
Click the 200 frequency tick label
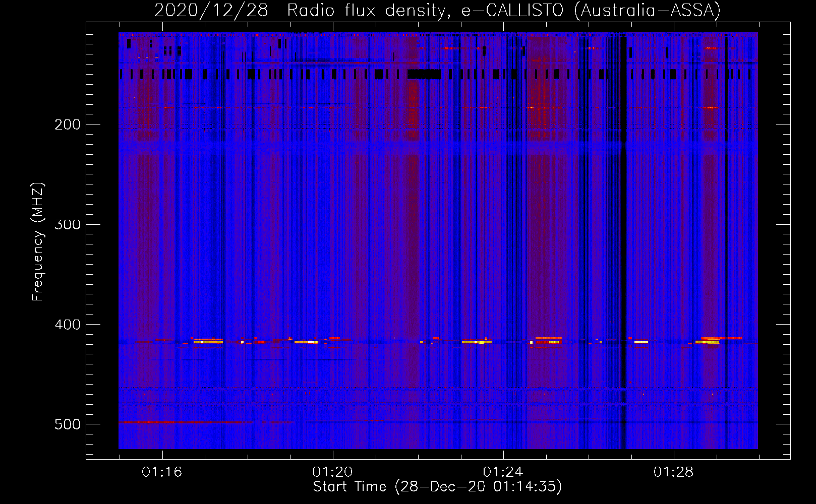click(68, 124)
